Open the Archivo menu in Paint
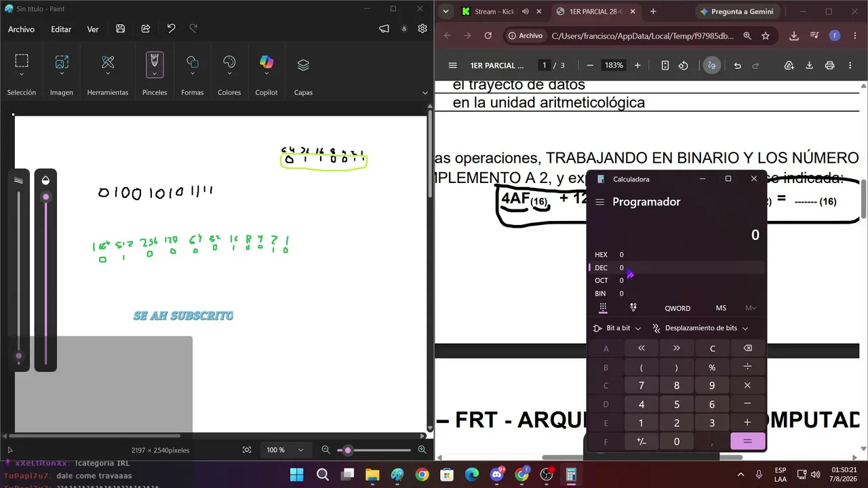 [21, 29]
